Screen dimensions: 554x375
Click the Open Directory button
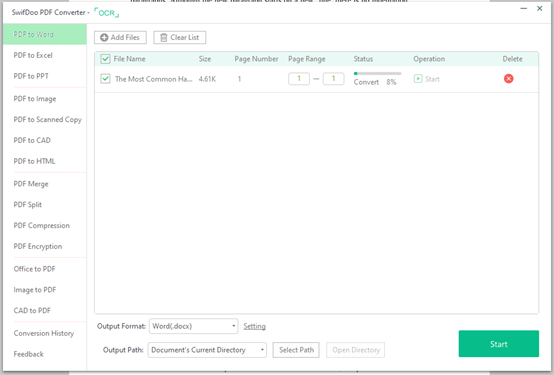click(x=355, y=350)
